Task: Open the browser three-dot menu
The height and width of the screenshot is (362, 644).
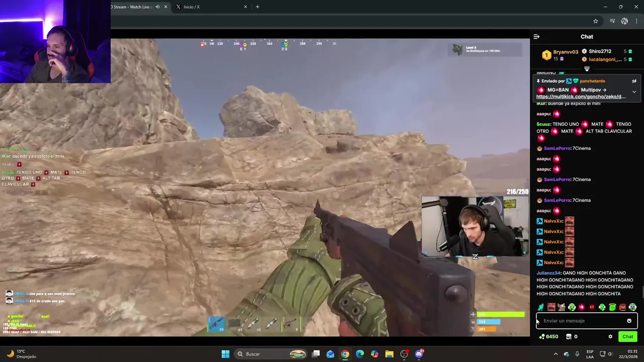Action: point(637,21)
